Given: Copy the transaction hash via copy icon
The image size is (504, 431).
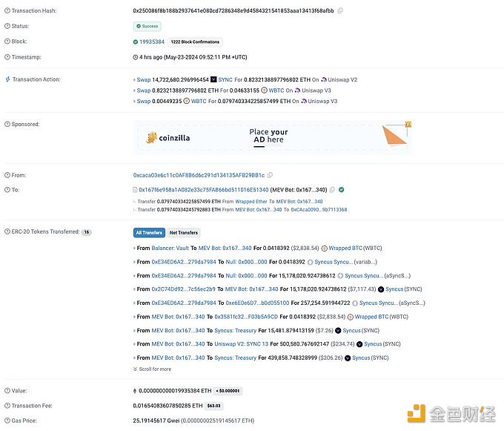Looking at the screenshot, I should coord(340,10).
